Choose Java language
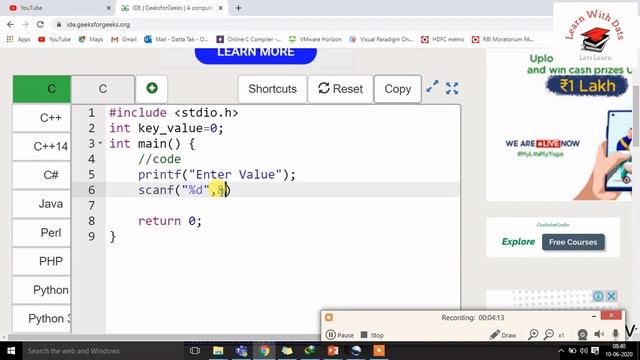Image resolution: width=640 pixels, height=360 pixels. [42, 204]
